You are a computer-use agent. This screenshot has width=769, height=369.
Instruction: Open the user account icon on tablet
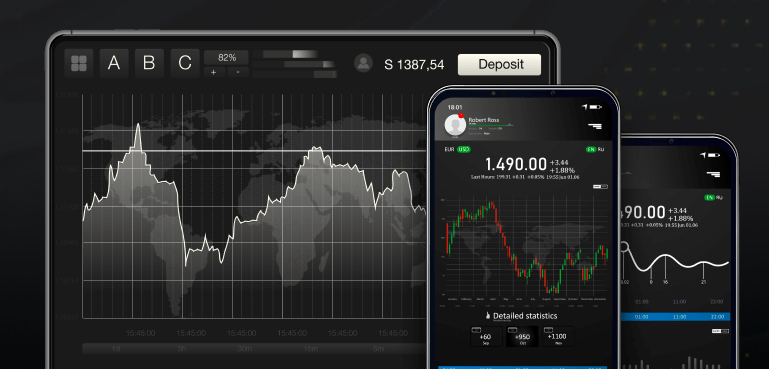pos(363,63)
